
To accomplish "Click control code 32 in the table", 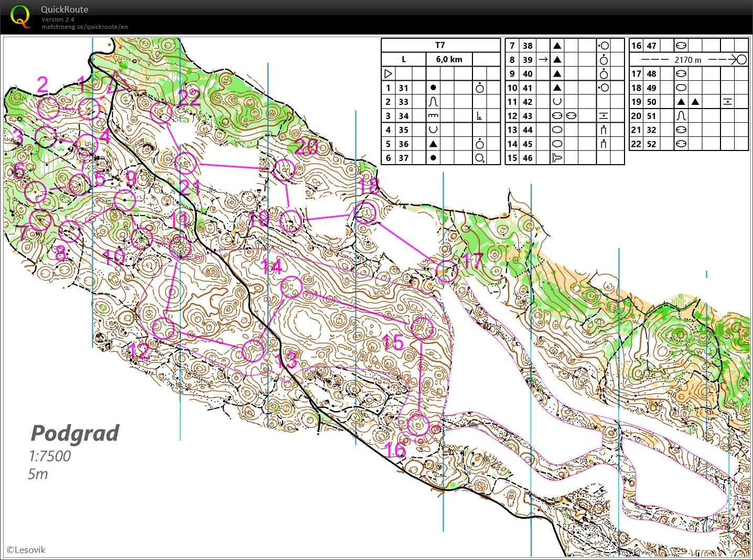I will pyautogui.click(x=651, y=130).
